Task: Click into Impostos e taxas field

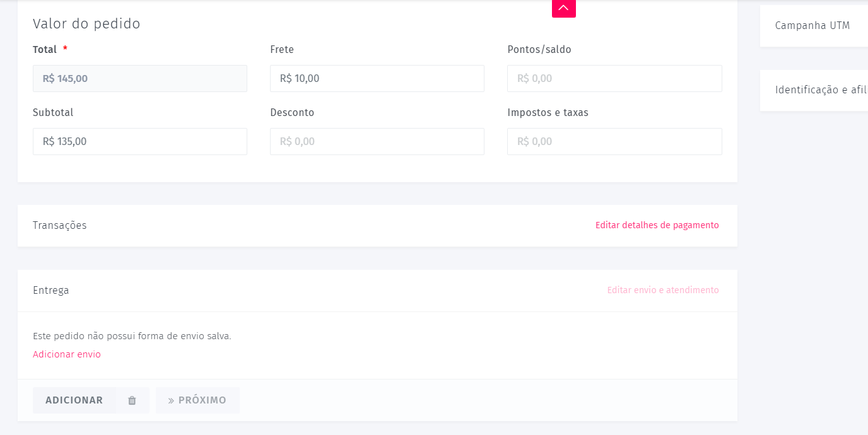Action: pos(614,141)
